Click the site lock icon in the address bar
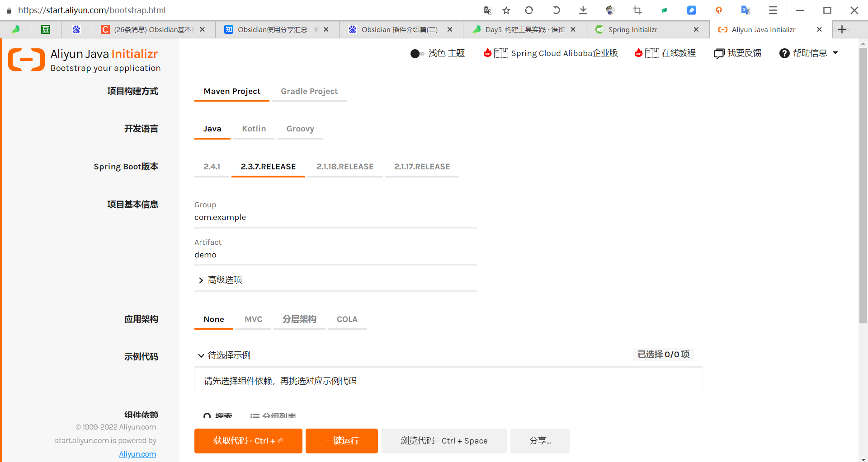The height and width of the screenshot is (462, 868). 9,10
